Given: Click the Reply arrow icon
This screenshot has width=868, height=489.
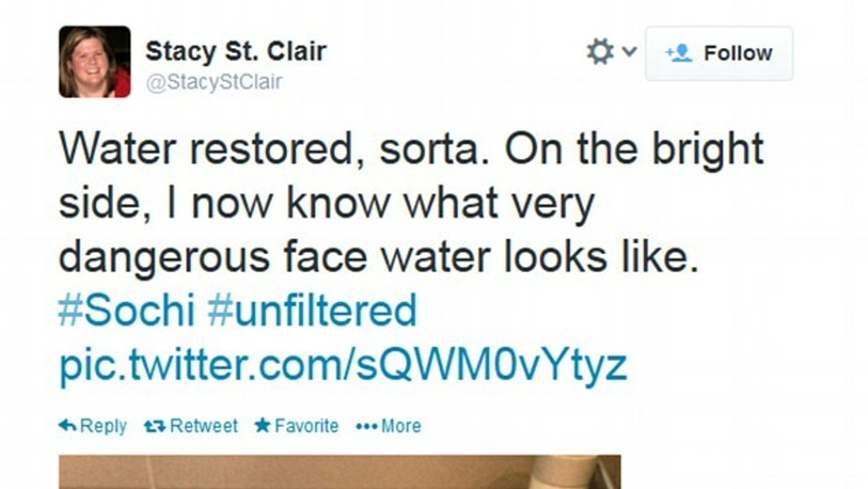Looking at the screenshot, I should 67,426.
